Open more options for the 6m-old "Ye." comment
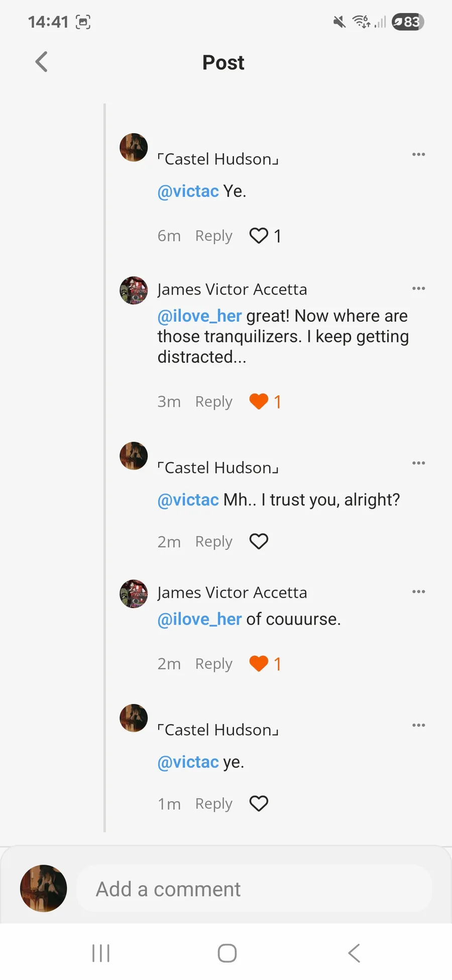The image size is (452, 980). click(418, 154)
